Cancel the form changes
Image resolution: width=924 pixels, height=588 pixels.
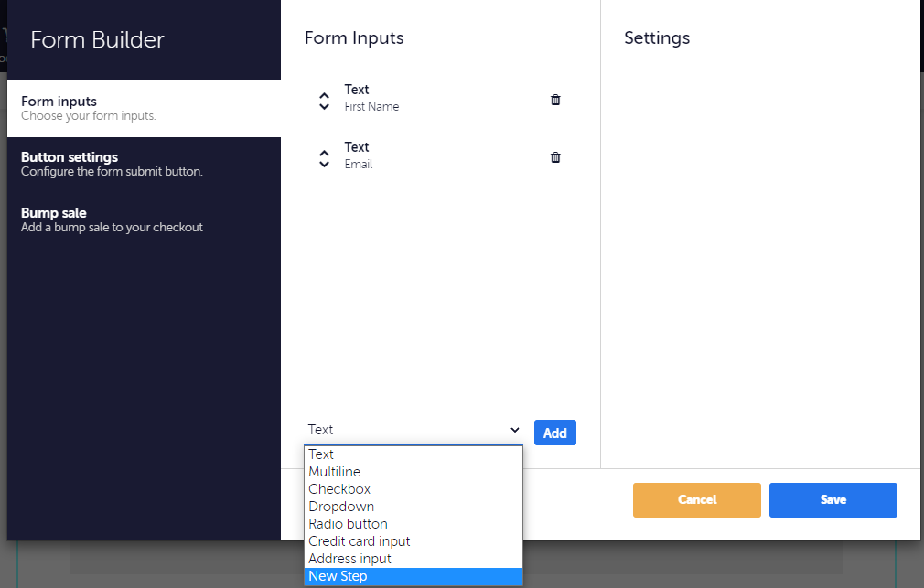[696, 499]
